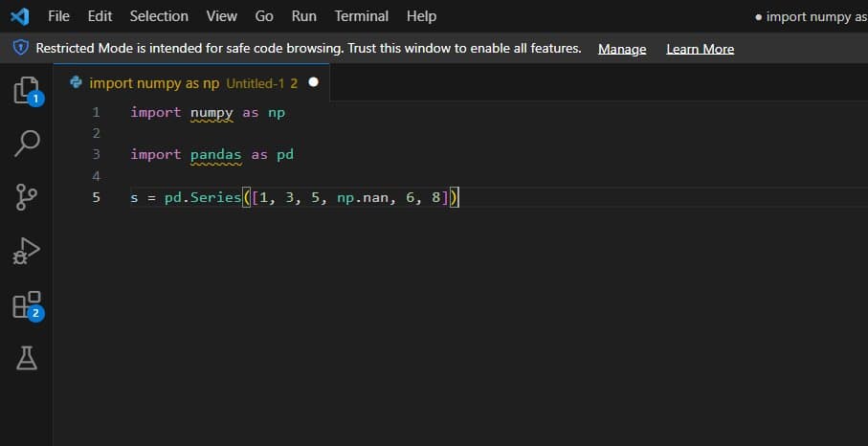Click the Python file icon on the tab

tap(77, 82)
